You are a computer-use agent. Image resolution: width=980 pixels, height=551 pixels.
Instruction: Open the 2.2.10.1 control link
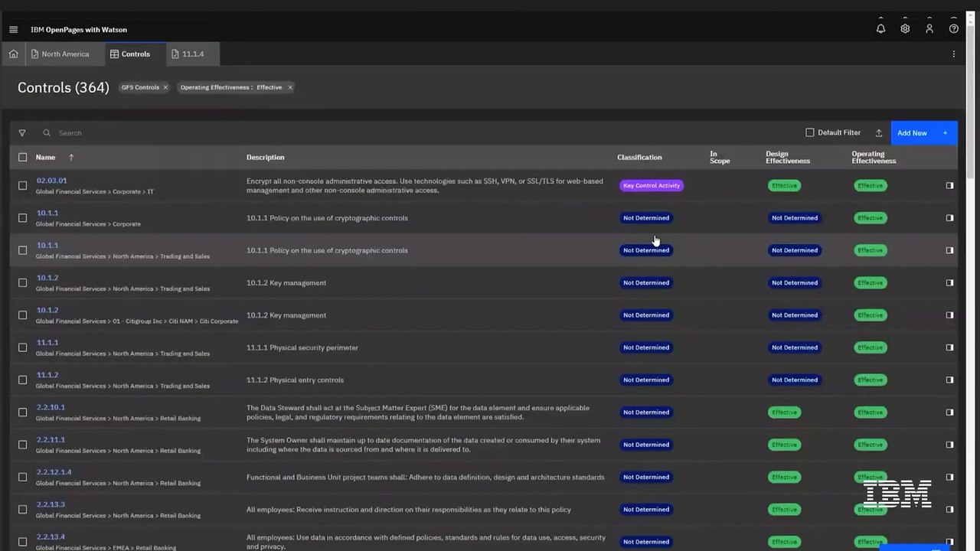[x=51, y=408]
